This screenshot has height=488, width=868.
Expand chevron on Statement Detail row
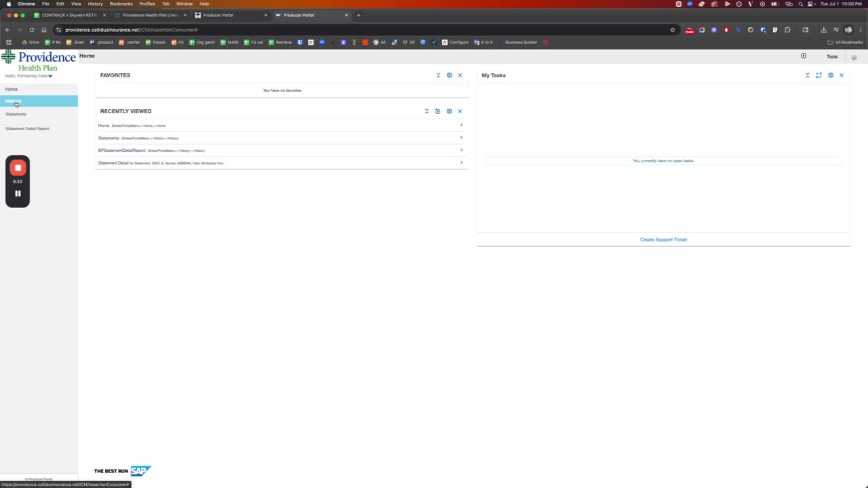[x=461, y=162]
